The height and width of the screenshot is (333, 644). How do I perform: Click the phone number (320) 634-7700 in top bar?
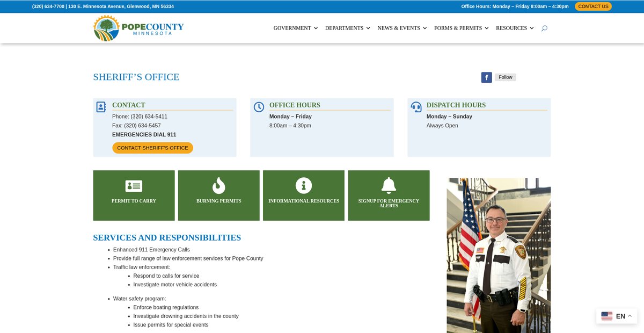pos(48,6)
